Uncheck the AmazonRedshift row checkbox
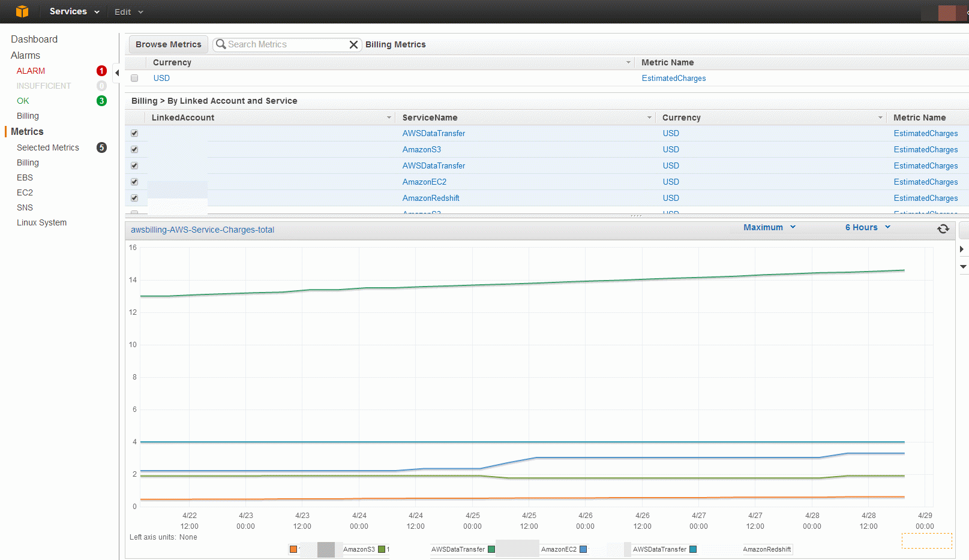Viewport: 969px width, 560px height. click(x=134, y=198)
